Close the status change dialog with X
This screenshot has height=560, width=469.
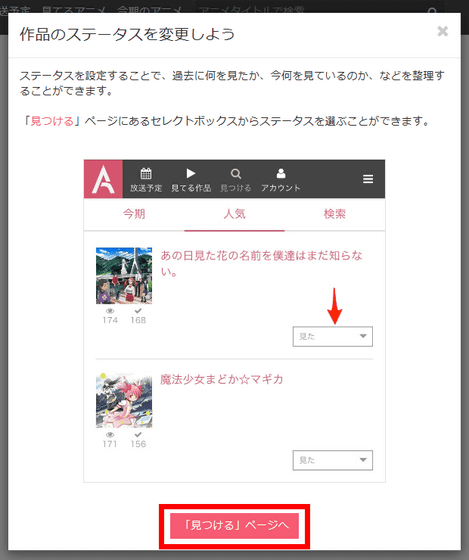pos(442,31)
